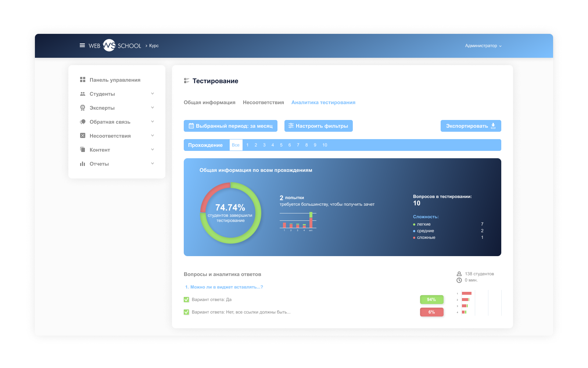Click the sliders icon in filter button

(291, 125)
